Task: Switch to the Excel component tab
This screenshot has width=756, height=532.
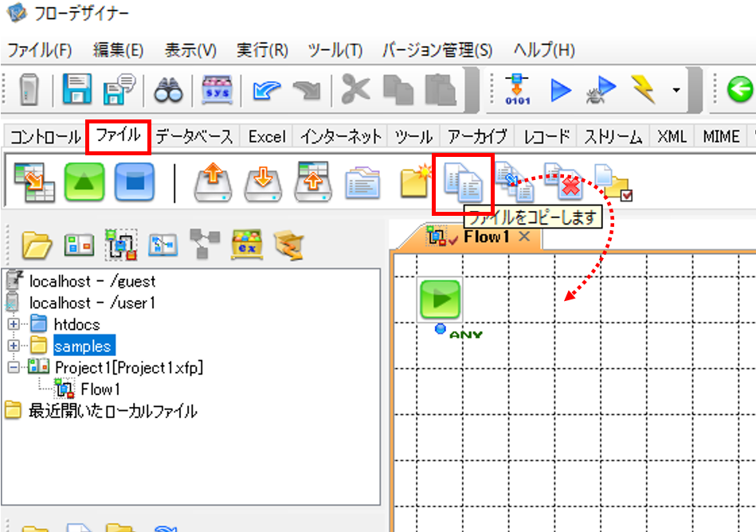Action: [267, 136]
